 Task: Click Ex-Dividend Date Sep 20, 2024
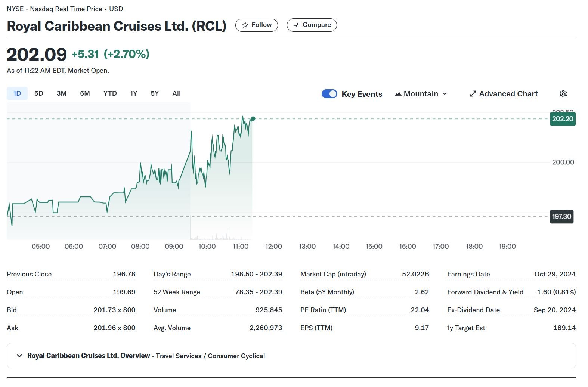[555, 310]
